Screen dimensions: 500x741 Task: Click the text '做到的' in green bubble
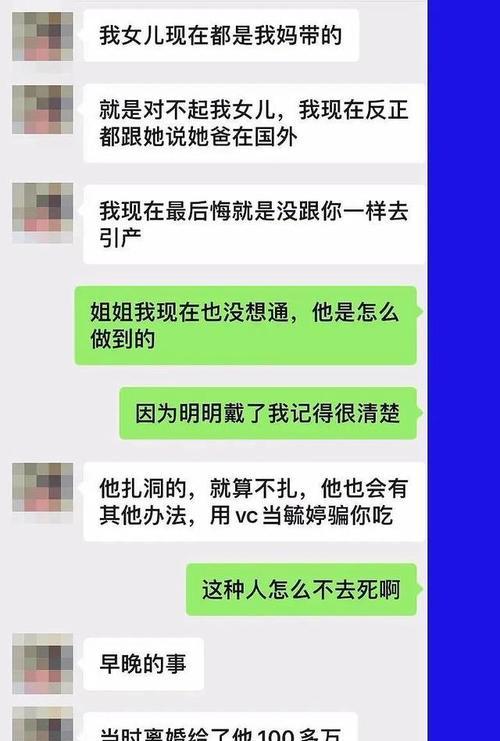[122, 339]
